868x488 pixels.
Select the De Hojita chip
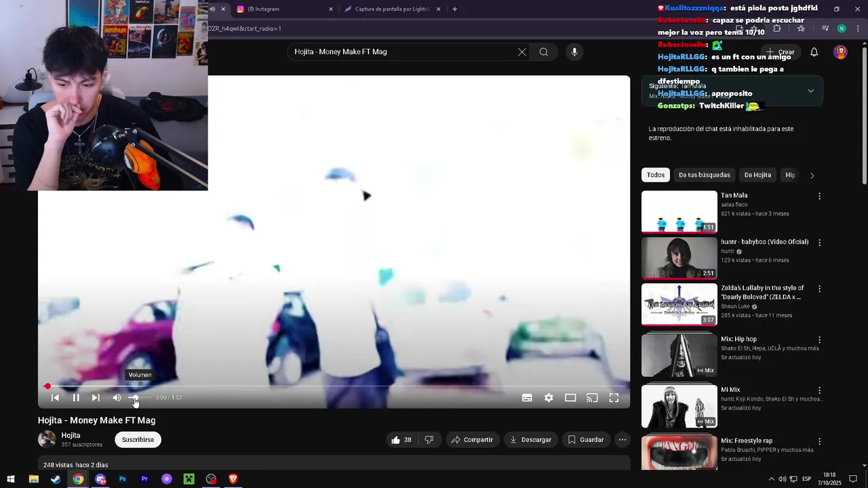pyautogui.click(x=757, y=175)
